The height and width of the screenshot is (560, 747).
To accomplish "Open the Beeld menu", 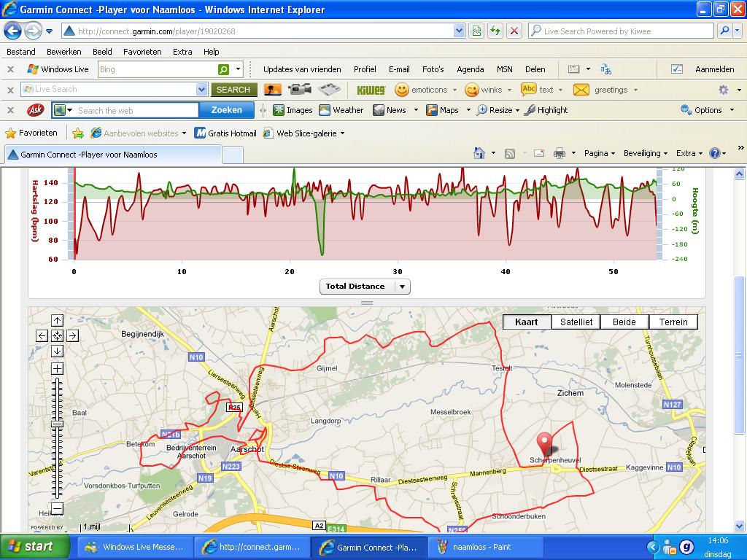I will click(x=102, y=52).
